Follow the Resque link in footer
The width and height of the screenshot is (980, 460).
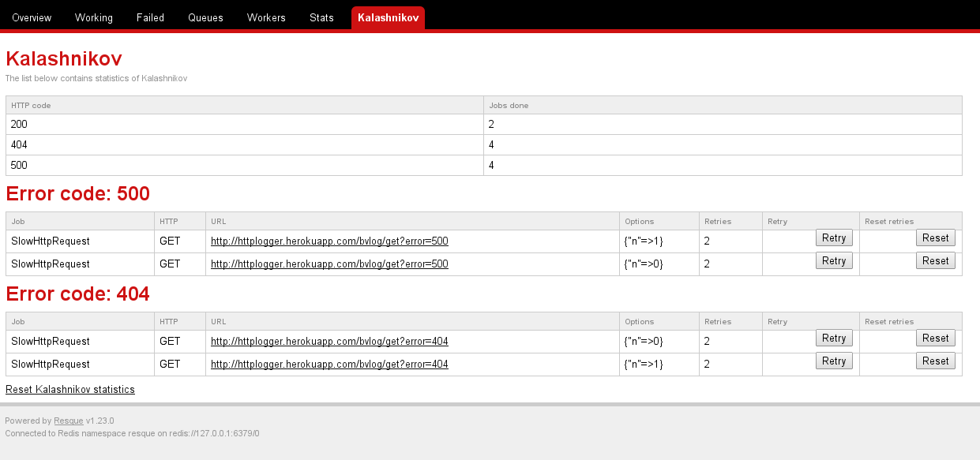coord(69,421)
